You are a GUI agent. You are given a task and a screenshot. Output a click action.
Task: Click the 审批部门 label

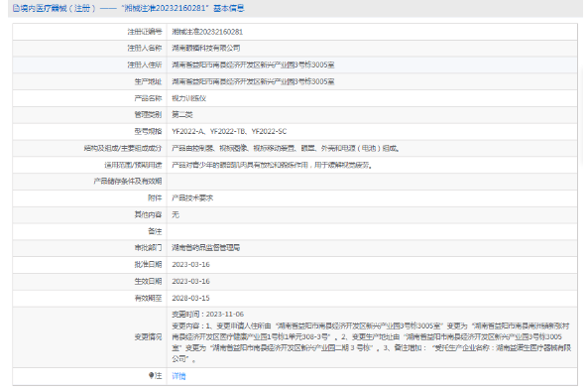click(148, 247)
